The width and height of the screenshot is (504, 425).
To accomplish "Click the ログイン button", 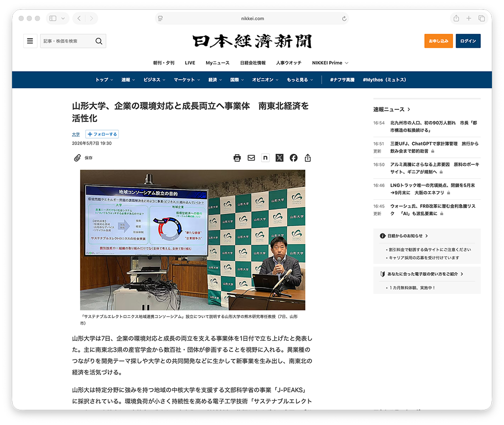I will coord(468,41).
